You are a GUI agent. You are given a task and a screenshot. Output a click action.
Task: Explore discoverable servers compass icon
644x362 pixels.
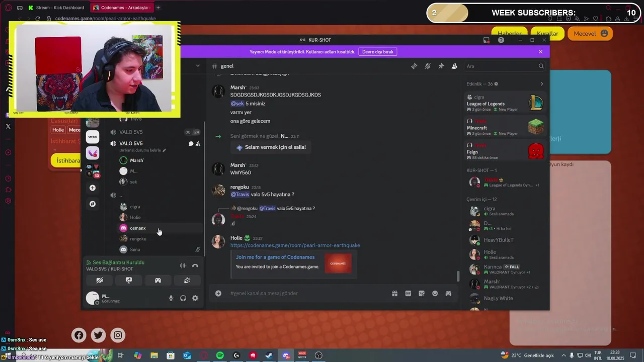(93, 204)
